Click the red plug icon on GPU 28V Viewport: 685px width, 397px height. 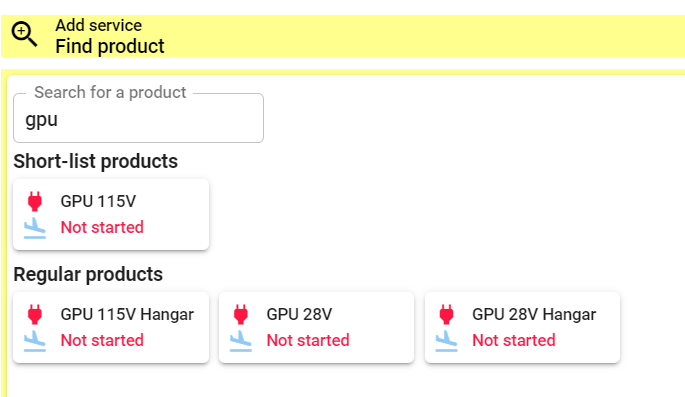[x=241, y=314]
